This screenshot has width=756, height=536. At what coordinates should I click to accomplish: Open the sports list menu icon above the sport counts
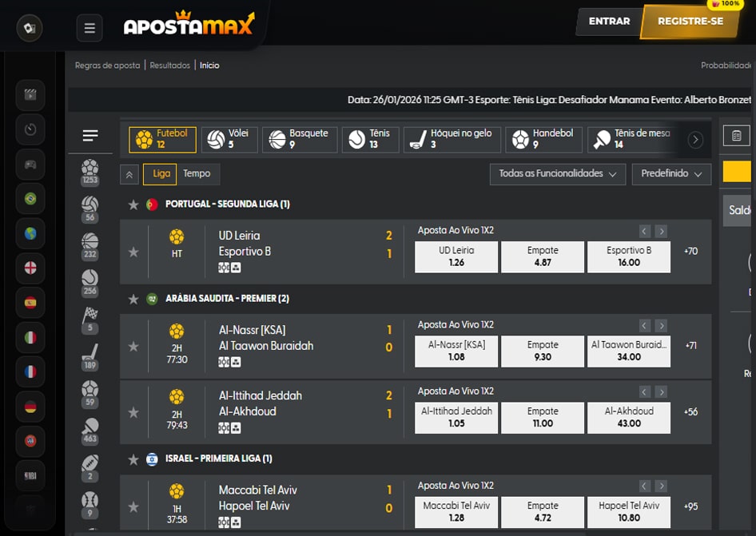pos(90,136)
